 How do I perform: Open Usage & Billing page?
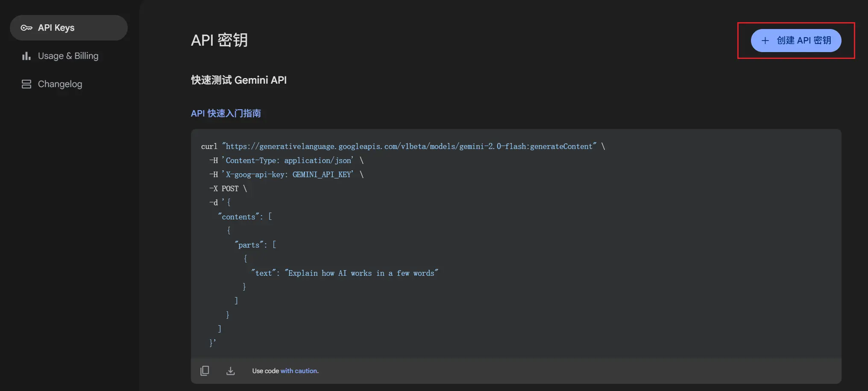click(x=69, y=56)
